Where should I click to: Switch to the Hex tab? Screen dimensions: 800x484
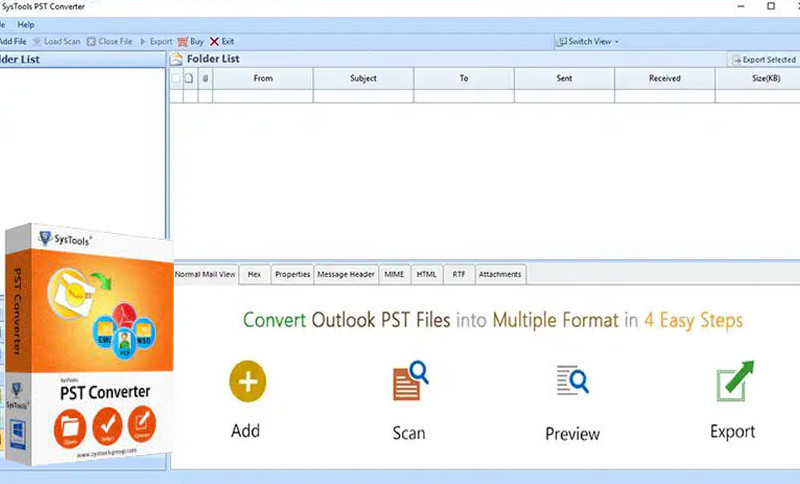[254, 274]
